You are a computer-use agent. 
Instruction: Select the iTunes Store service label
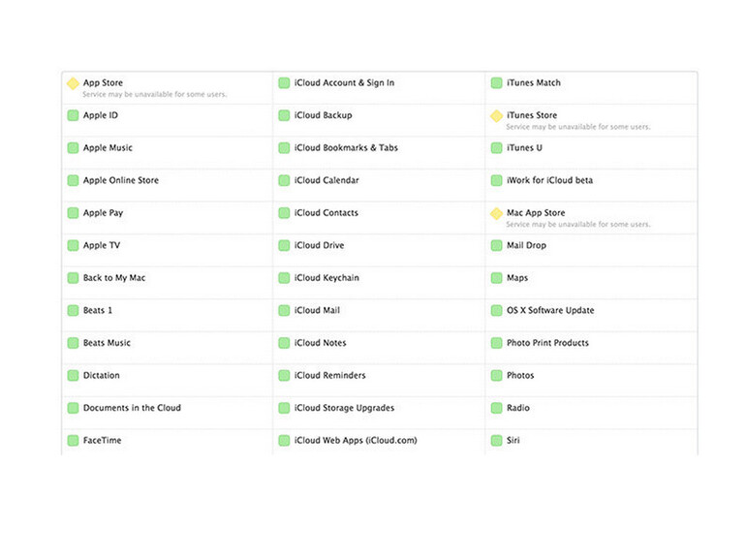(x=532, y=115)
